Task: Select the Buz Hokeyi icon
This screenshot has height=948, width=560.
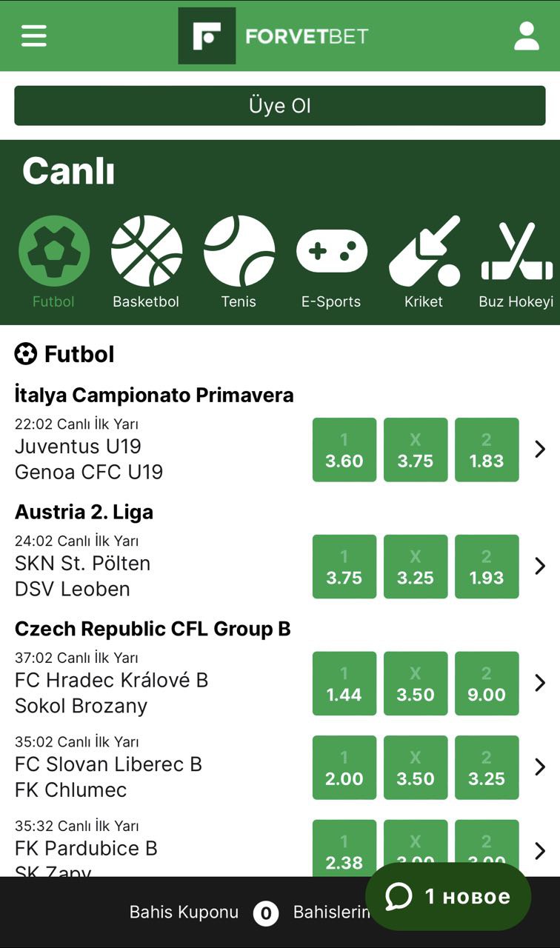Action: click(x=516, y=252)
